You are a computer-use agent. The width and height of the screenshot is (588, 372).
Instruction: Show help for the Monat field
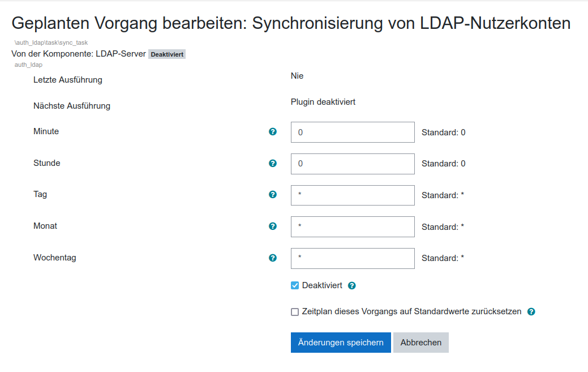(x=273, y=226)
